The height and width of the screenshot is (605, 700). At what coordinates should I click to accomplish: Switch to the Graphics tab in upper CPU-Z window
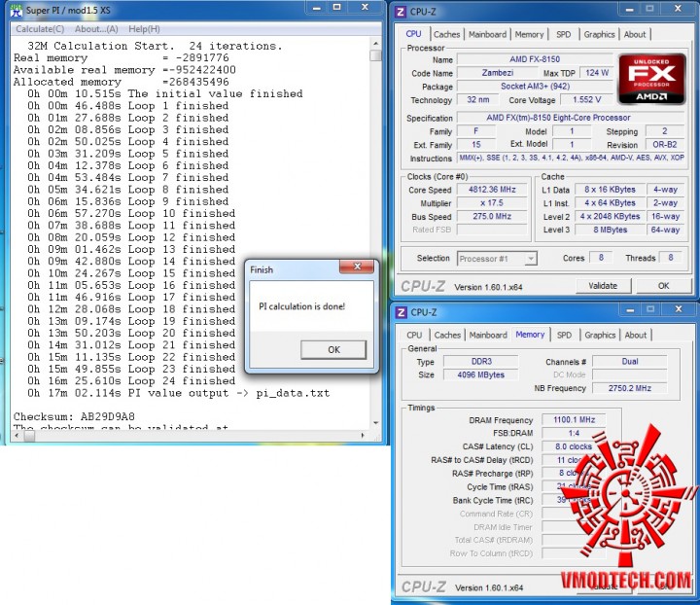[599, 34]
